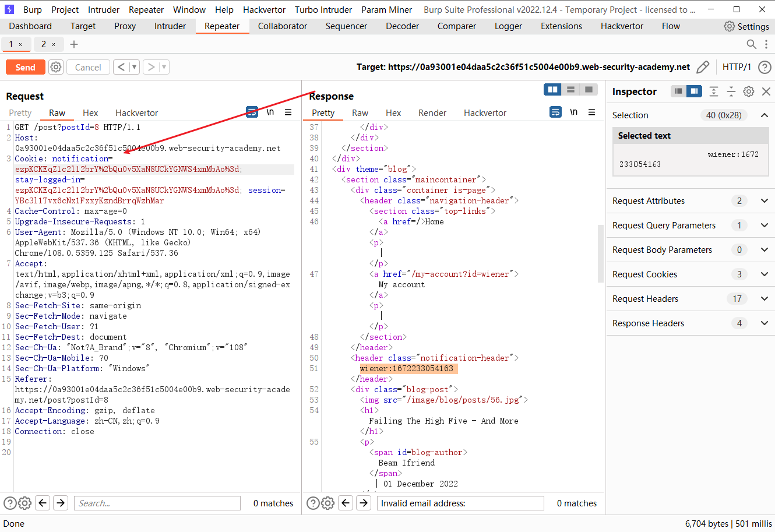
Task: Close Repeater tab 1
Action: pyautogui.click(x=21, y=44)
